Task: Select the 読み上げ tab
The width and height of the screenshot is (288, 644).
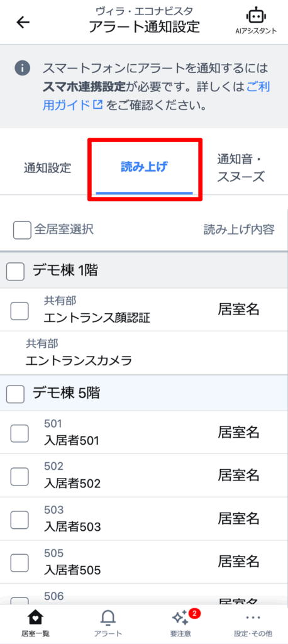Action: [144, 167]
